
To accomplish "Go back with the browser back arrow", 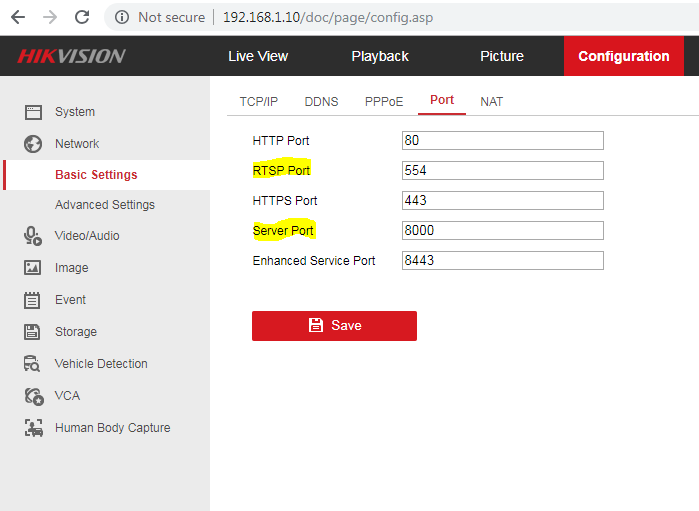I will click(x=18, y=17).
